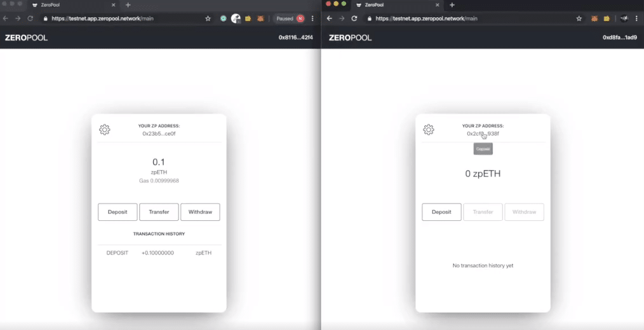Click account address 0x8116...42f4

click(x=296, y=37)
